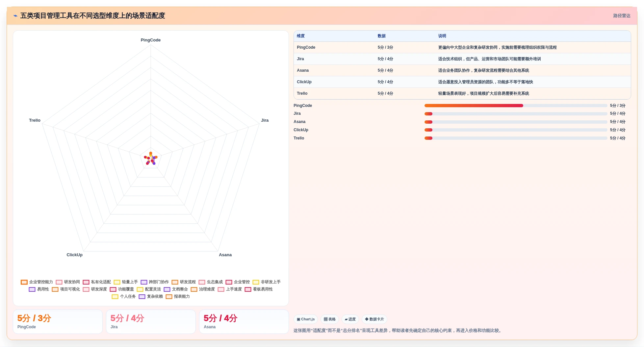Click the Jira axis label on radar chart
Viewport: 644px width, 347px height.
(x=265, y=120)
